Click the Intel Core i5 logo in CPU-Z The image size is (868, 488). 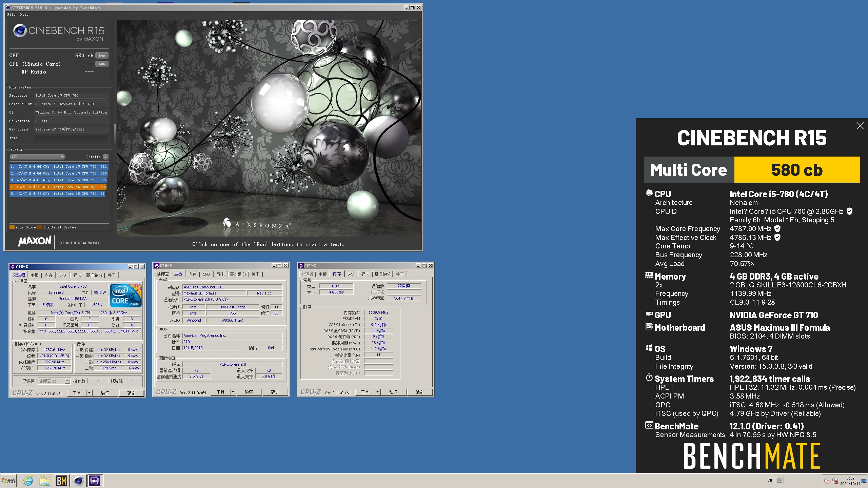tap(126, 296)
